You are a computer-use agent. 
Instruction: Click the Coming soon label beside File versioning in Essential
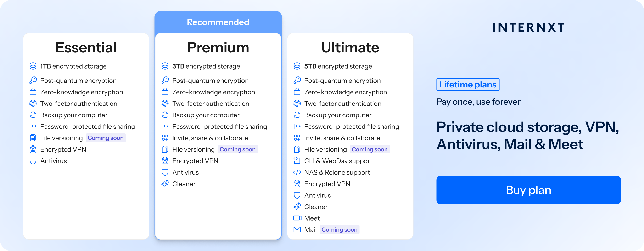click(106, 138)
